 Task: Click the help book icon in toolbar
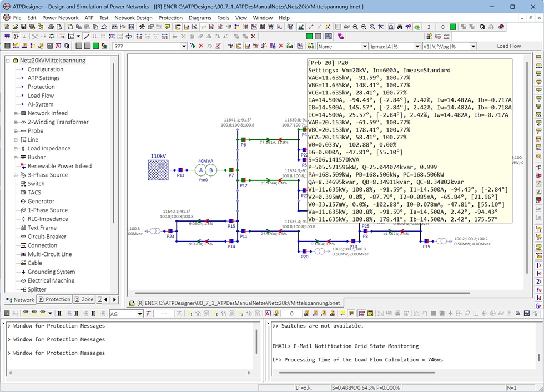(501, 27)
